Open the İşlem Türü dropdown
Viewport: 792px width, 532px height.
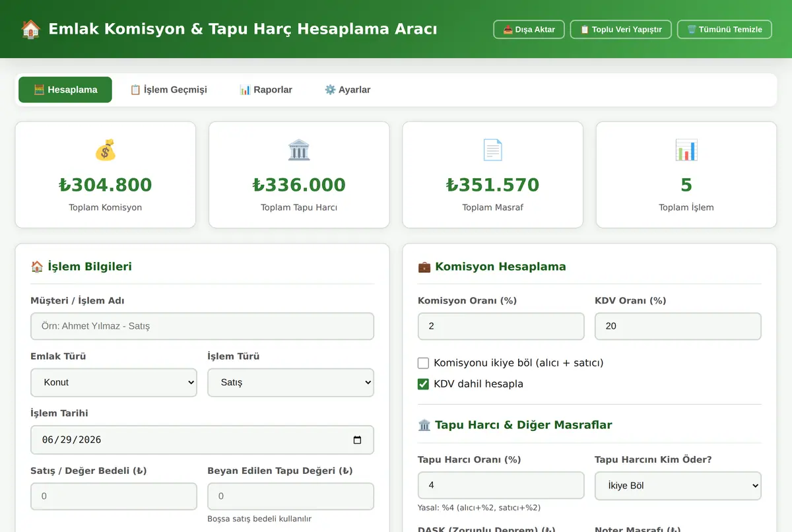pos(290,382)
